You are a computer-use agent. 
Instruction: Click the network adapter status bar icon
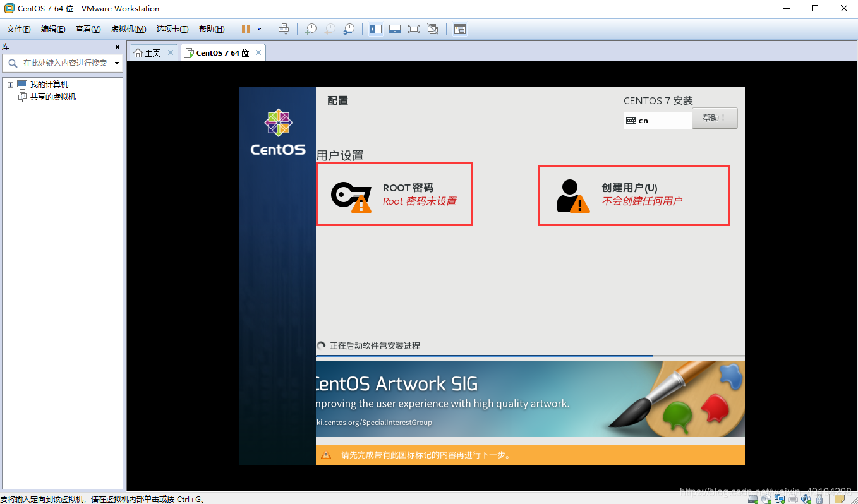pyautogui.click(x=780, y=499)
